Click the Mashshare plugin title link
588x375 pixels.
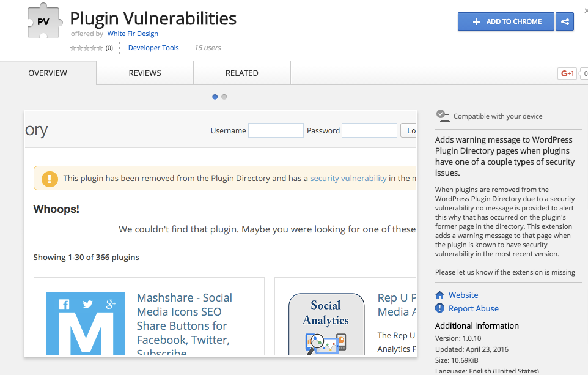[x=185, y=325]
